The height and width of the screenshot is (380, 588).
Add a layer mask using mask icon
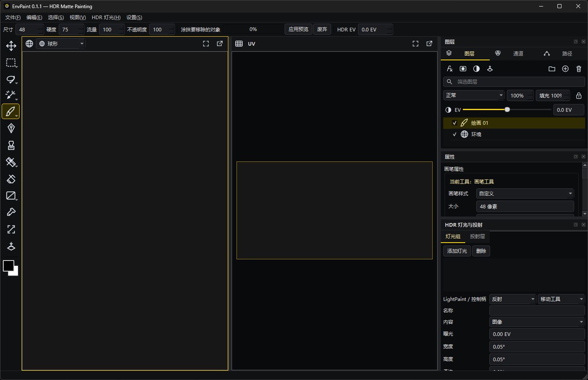click(463, 69)
